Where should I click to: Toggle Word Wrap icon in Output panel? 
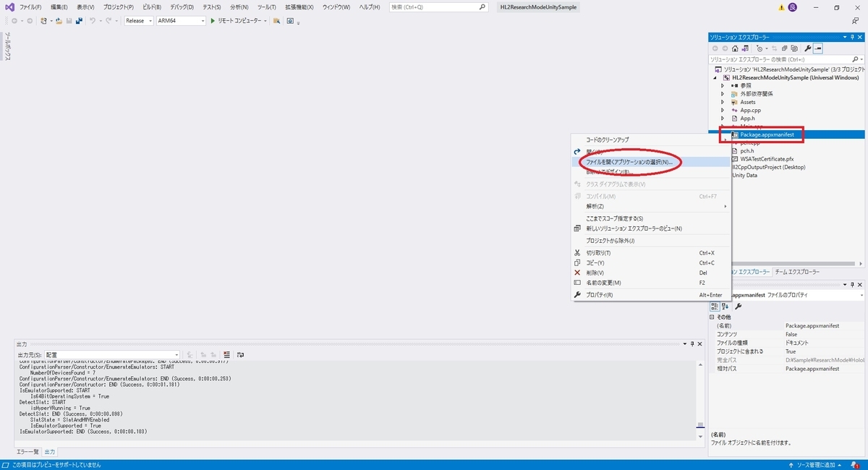240,355
